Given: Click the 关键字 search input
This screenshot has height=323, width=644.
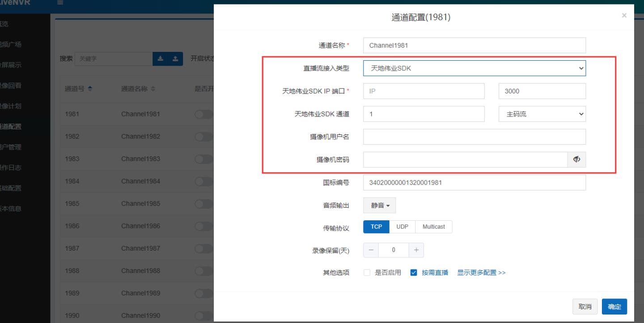Looking at the screenshot, I should pyautogui.click(x=114, y=59).
